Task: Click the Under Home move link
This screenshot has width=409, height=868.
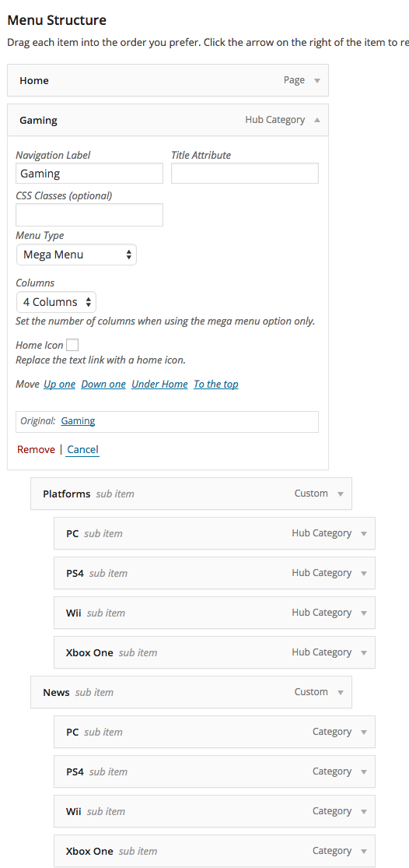Action: 159,385
